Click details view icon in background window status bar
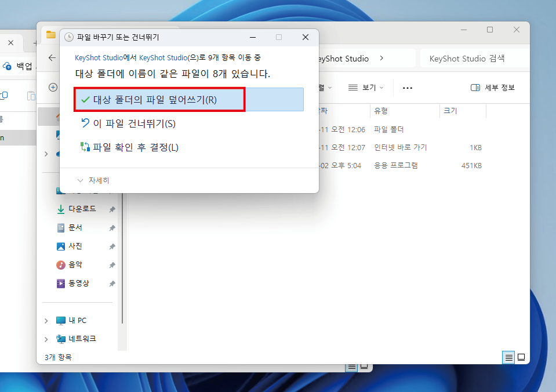 352,367
